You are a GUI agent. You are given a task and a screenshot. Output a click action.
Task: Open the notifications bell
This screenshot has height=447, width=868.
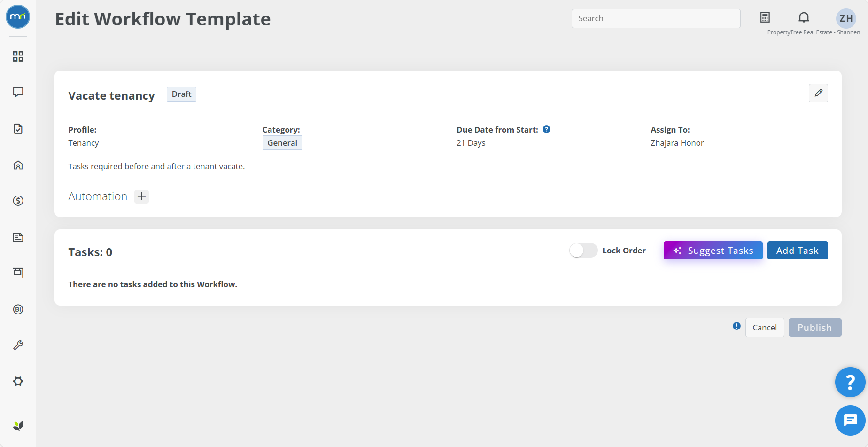point(804,17)
